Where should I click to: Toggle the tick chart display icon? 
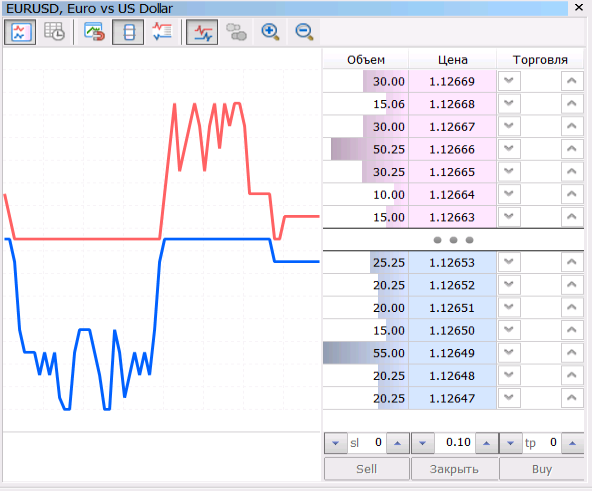20,32
